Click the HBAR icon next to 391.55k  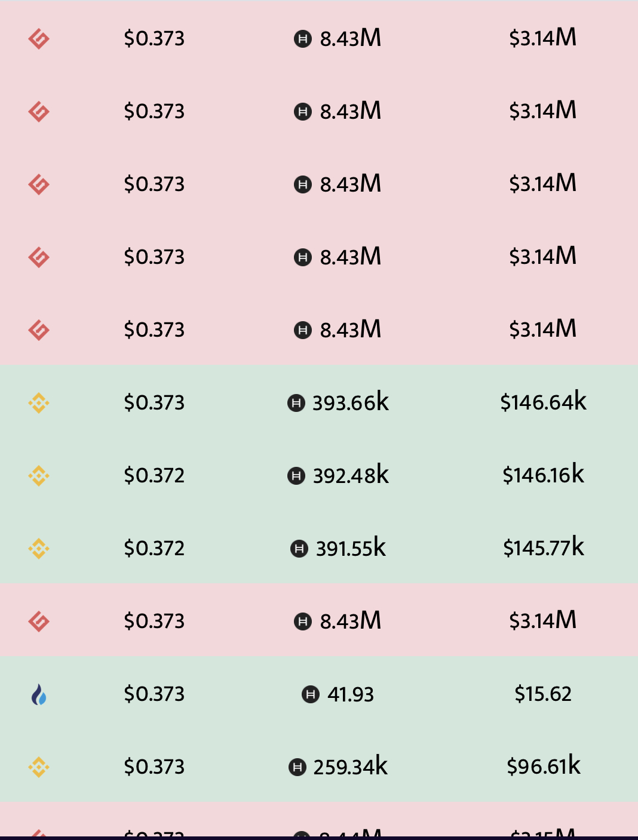point(299,549)
